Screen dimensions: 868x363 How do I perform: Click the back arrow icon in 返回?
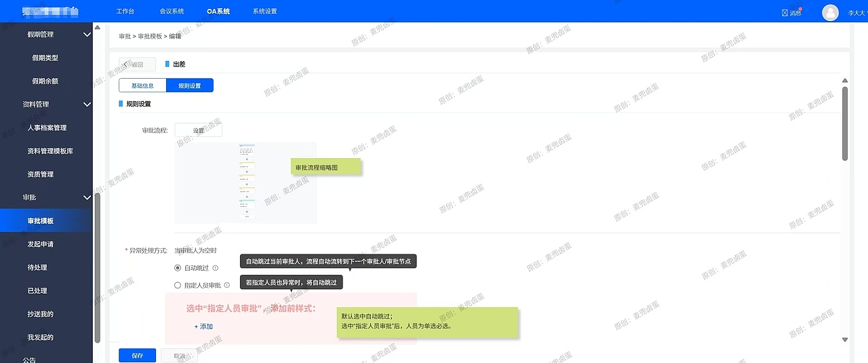click(125, 64)
